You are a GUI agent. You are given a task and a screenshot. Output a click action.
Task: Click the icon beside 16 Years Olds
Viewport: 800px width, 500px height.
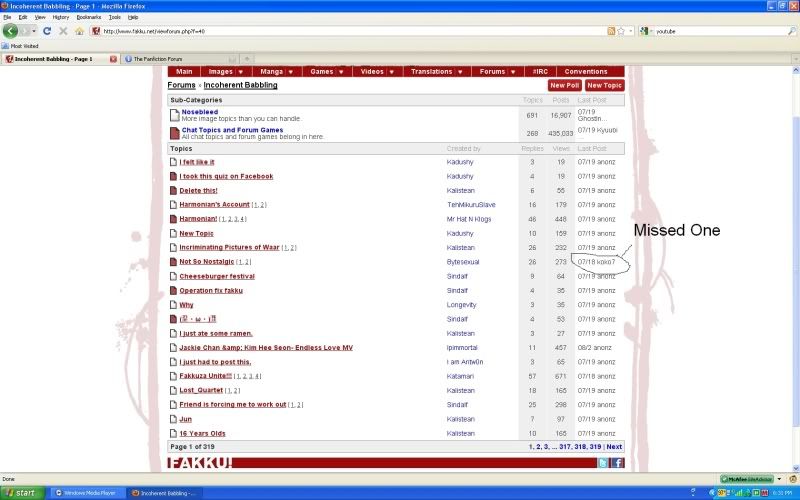coord(173,433)
